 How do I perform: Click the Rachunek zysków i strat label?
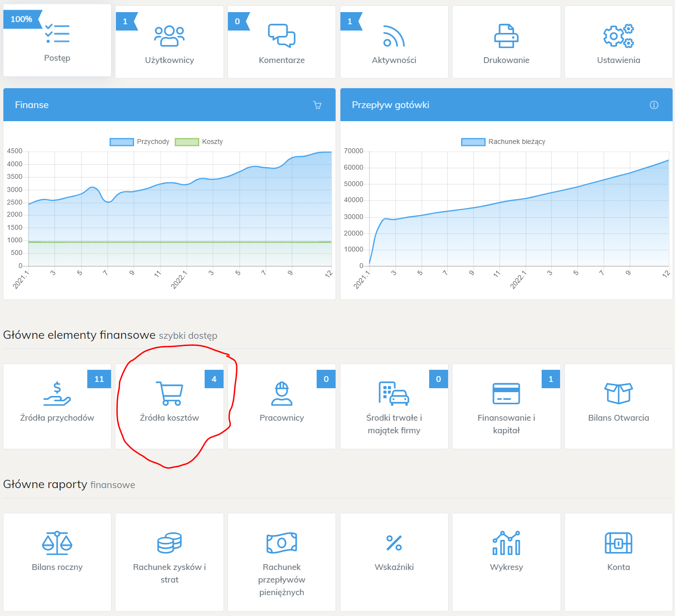[x=169, y=573]
